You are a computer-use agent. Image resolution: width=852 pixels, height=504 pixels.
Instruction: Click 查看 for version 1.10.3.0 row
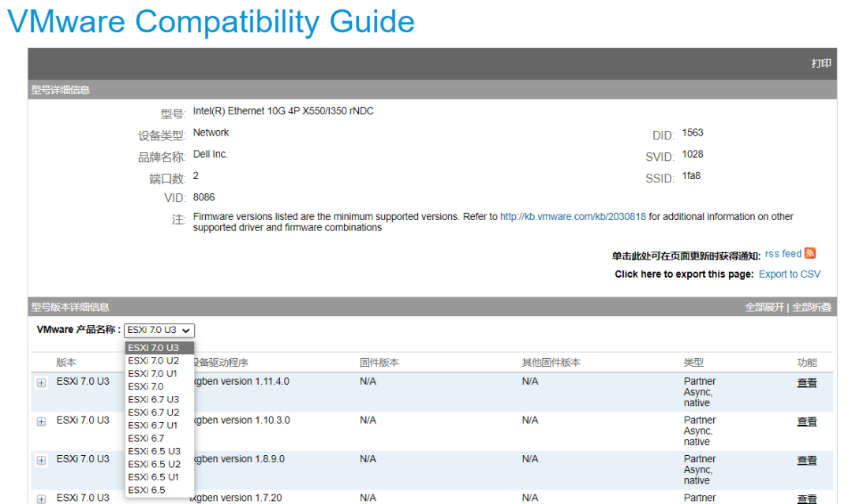tap(806, 421)
